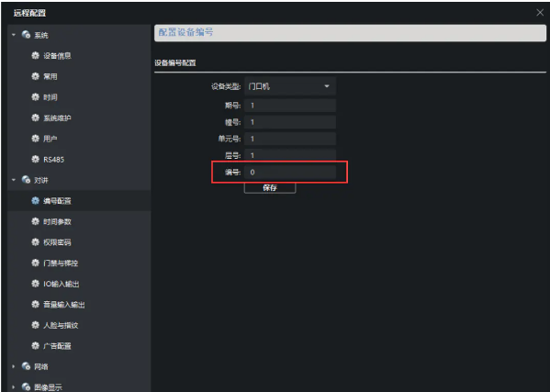Click the gear icon next to 广告配置
The height and width of the screenshot is (392, 550).
pos(36,346)
